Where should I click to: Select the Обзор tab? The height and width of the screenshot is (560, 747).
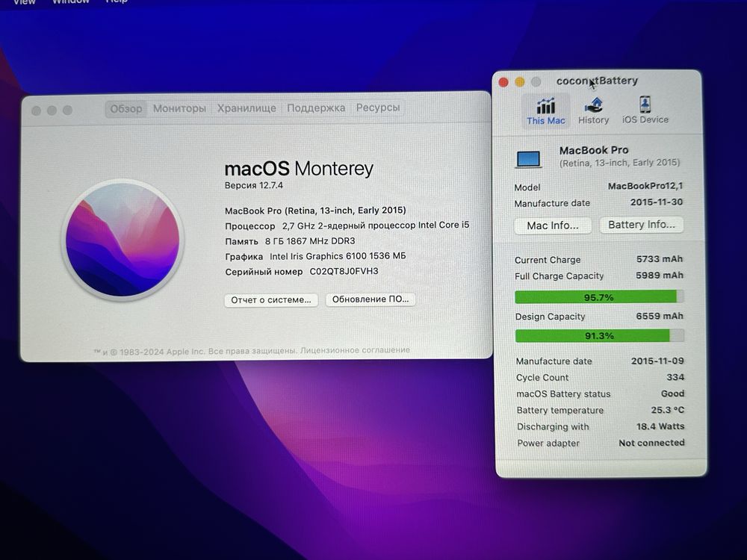(125, 108)
